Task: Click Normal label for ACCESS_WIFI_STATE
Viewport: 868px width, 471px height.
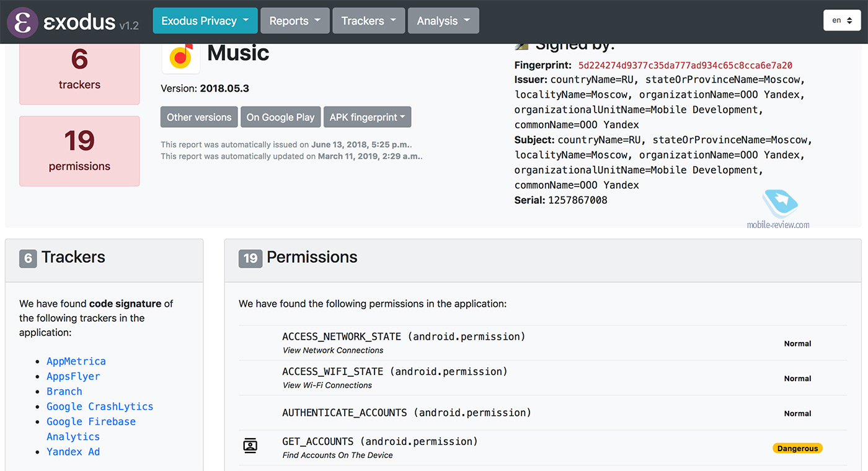Action: (x=797, y=378)
